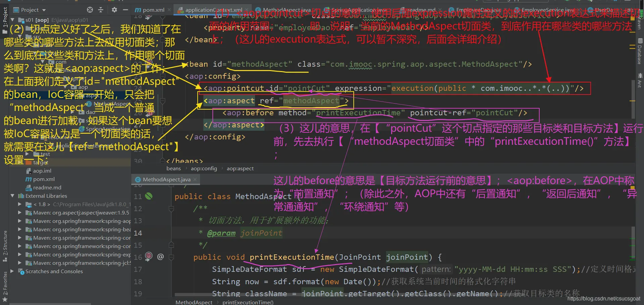644x305 pixels.
Task: Expand the Maven spring-exp library node
Action: [x=19, y=254]
